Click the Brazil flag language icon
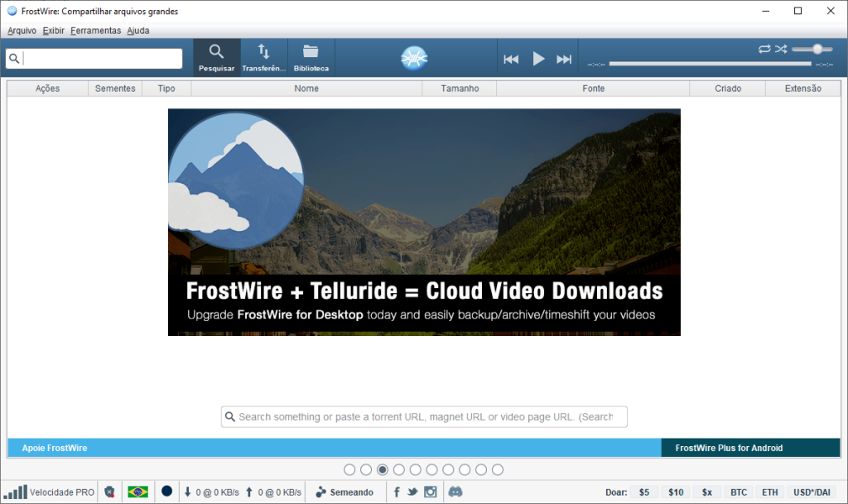Viewport: 848px width, 504px height. pyautogui.click(x=137, y=491)
